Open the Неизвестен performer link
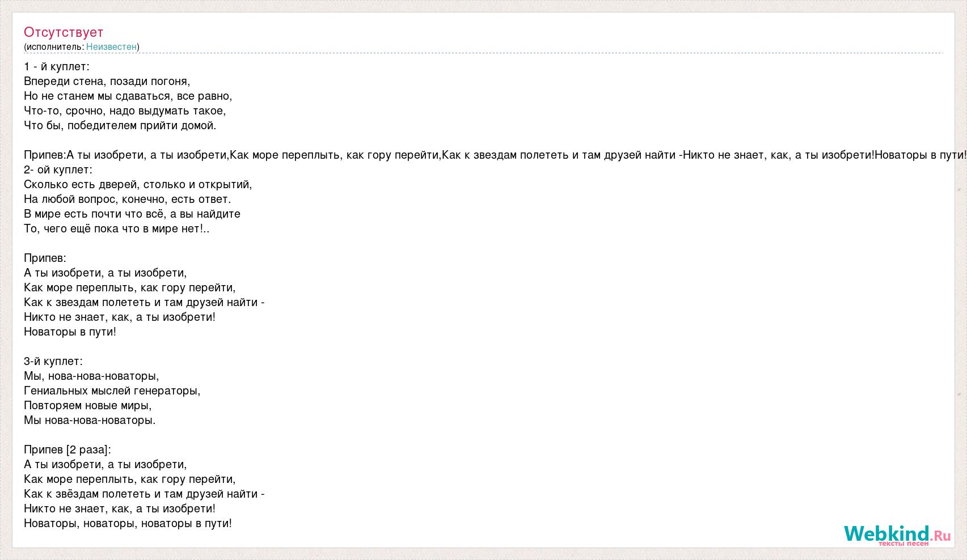This screenshot has width=967, height=560. click(x=112, y=46)
